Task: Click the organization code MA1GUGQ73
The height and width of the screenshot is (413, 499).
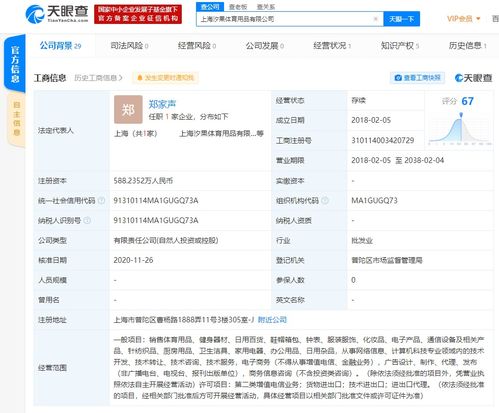Action: [374, 200]
